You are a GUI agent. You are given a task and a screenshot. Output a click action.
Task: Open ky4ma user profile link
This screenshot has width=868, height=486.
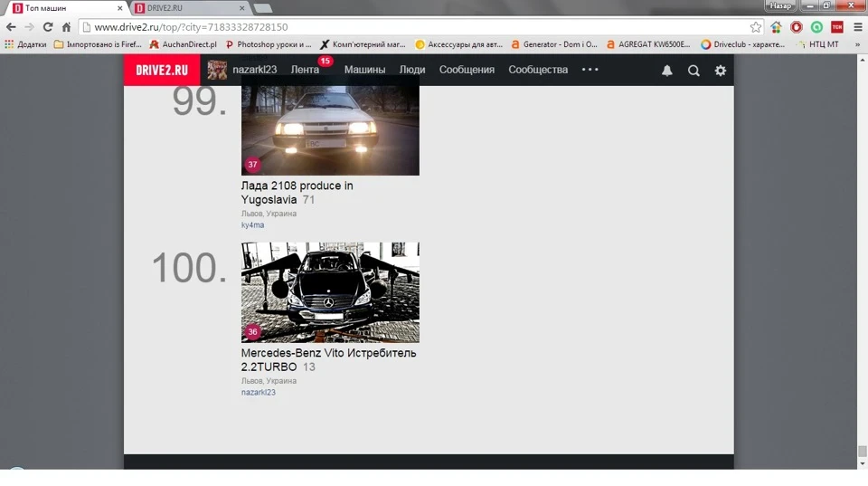252,225
